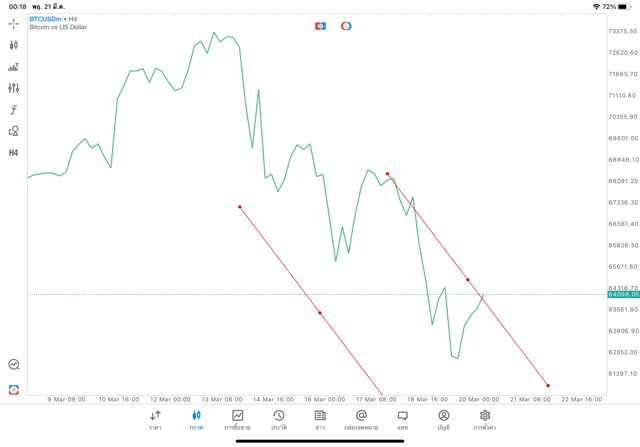Tap the red-blue circular icon on chart top
Viewport: 640px width, 447px height.
coord(346,25)
